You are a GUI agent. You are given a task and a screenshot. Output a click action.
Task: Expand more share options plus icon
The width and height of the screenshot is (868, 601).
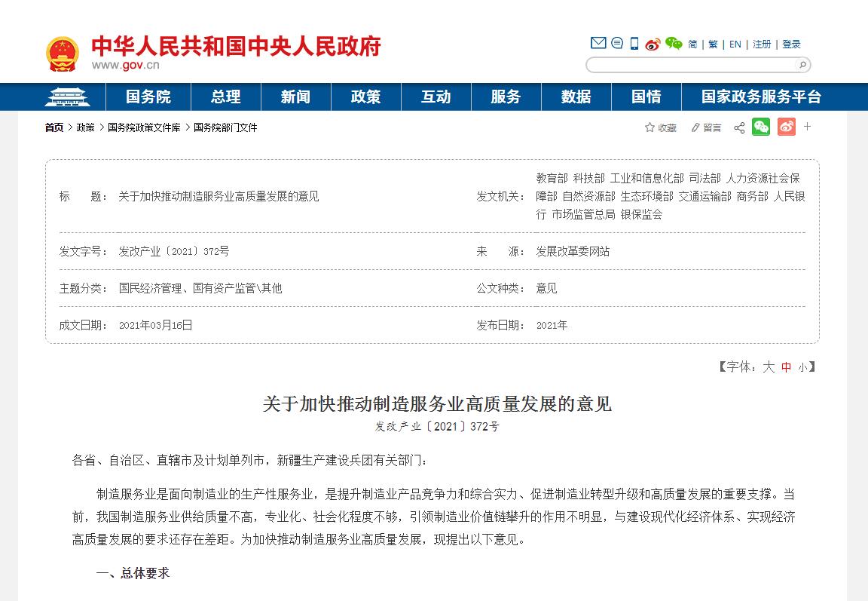coord(808,126)
